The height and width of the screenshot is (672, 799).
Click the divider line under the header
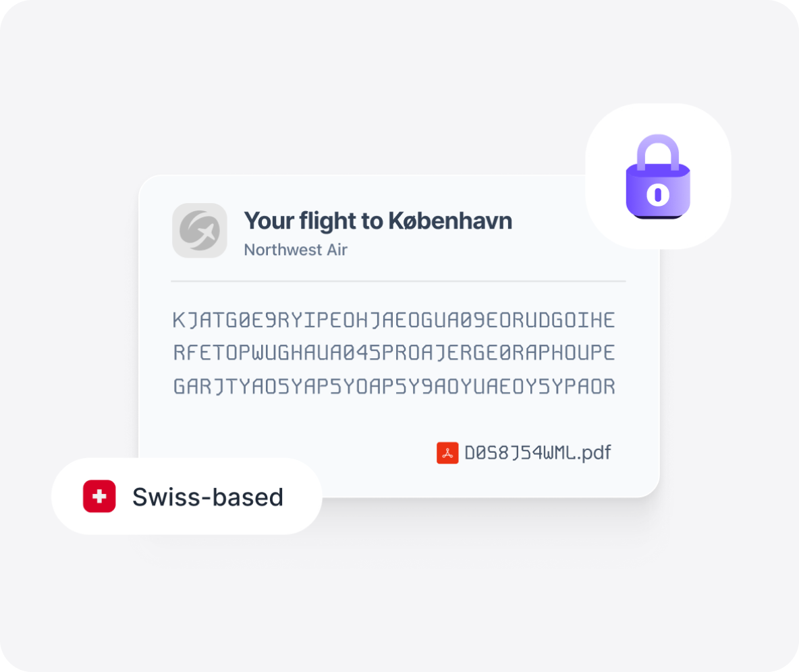coord(398,281)
